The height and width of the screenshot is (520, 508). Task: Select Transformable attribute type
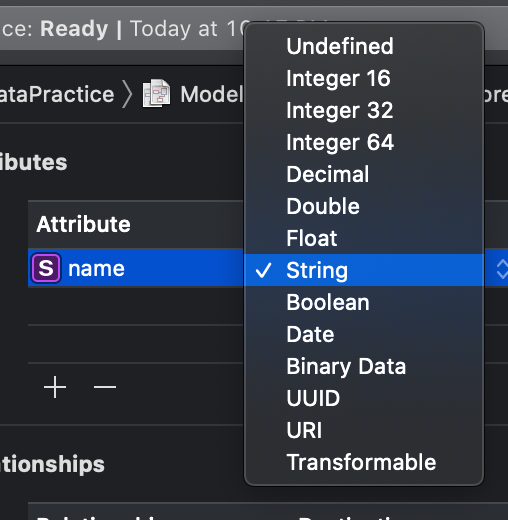coord(364,462)
